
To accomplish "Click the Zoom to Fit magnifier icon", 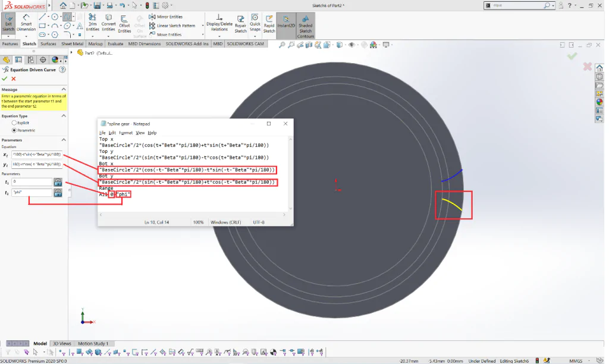I will (x=282, y=45).
